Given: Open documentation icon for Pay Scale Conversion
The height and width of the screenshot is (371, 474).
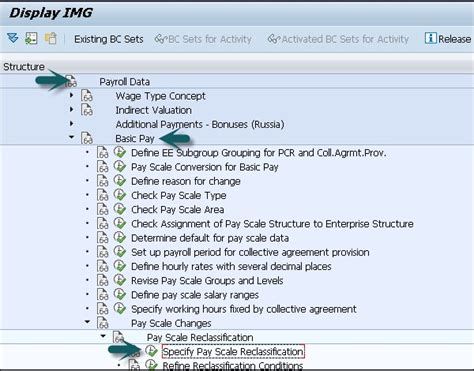Looking at the screenshot, I should pos(103,167).
